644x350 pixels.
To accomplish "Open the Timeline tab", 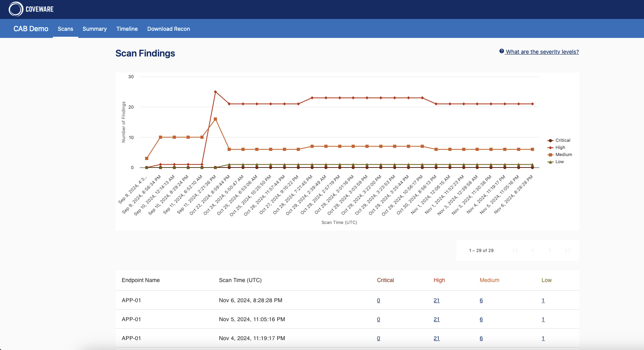I will 127,29.
